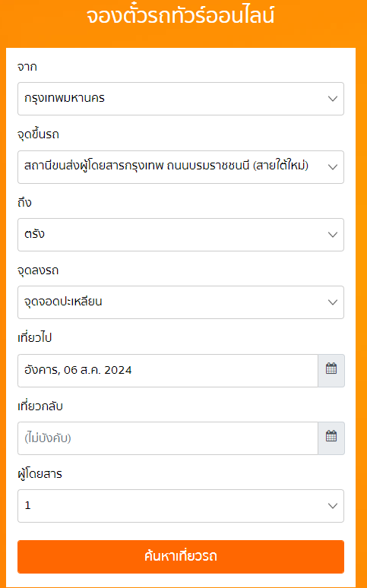This screenshot has width=367, height=588.
Task: Click the chevron arrow in the กรุงเทพมหานคร box
Action: click(x=333, y=99)
